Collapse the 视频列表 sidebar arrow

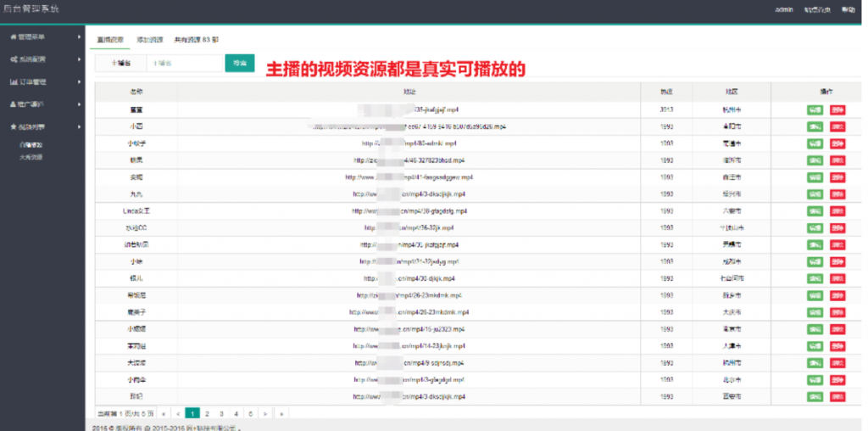80,127
